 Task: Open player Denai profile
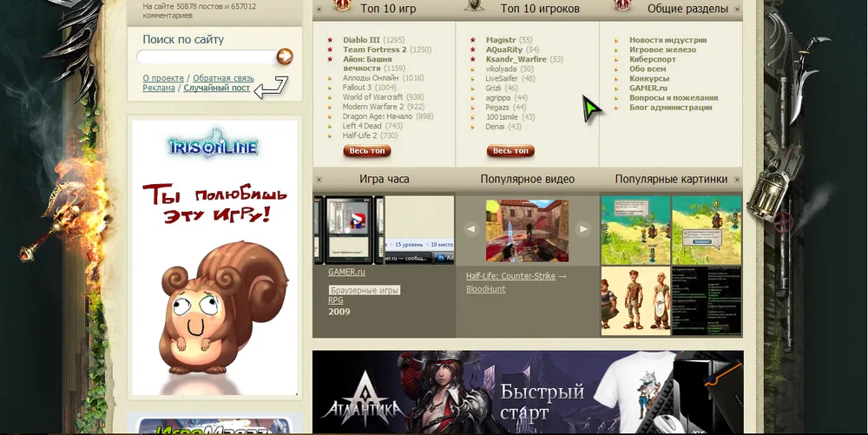(x=495, y=127)
